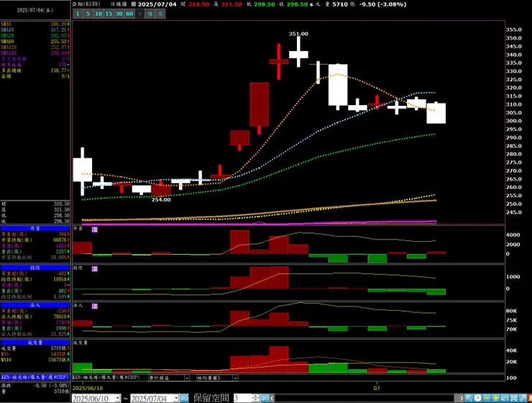Viewport: 532px width, 403px height.
Task: Select the 15-minute timeframe button
Action: tap(109, 14)
